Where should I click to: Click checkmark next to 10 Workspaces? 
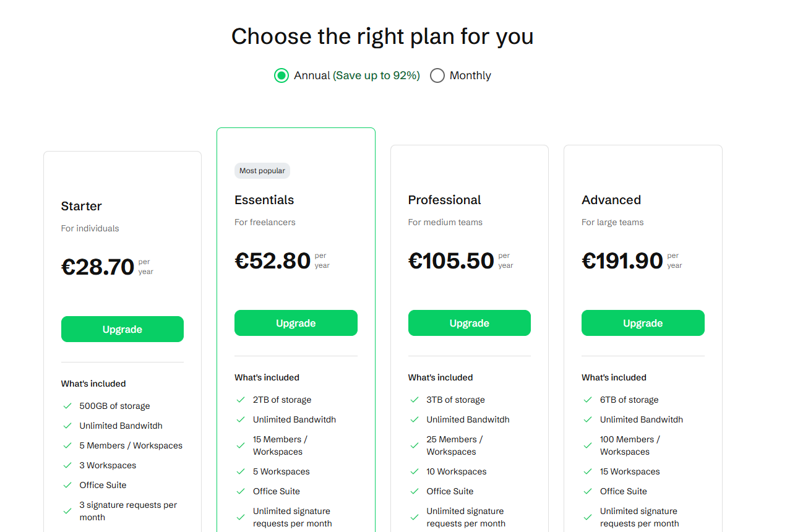tap(415, 472)
